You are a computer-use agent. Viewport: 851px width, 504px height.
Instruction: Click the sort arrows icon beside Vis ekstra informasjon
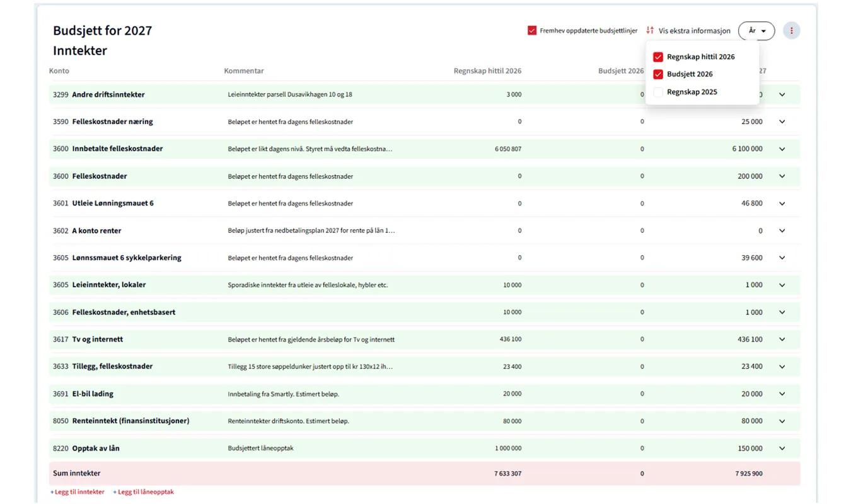pyautogui.click(x=650, y=30)
